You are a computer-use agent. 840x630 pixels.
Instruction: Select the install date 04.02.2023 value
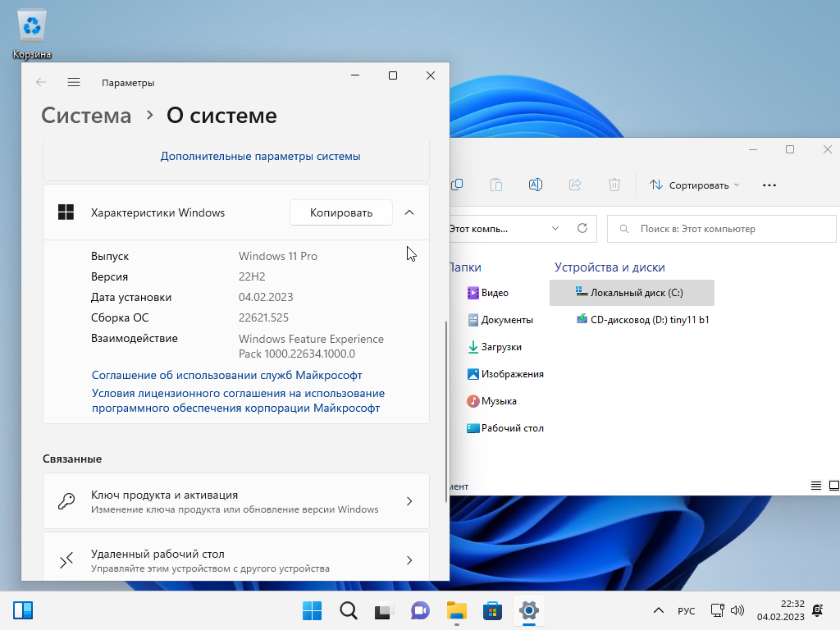pos(266,297)
